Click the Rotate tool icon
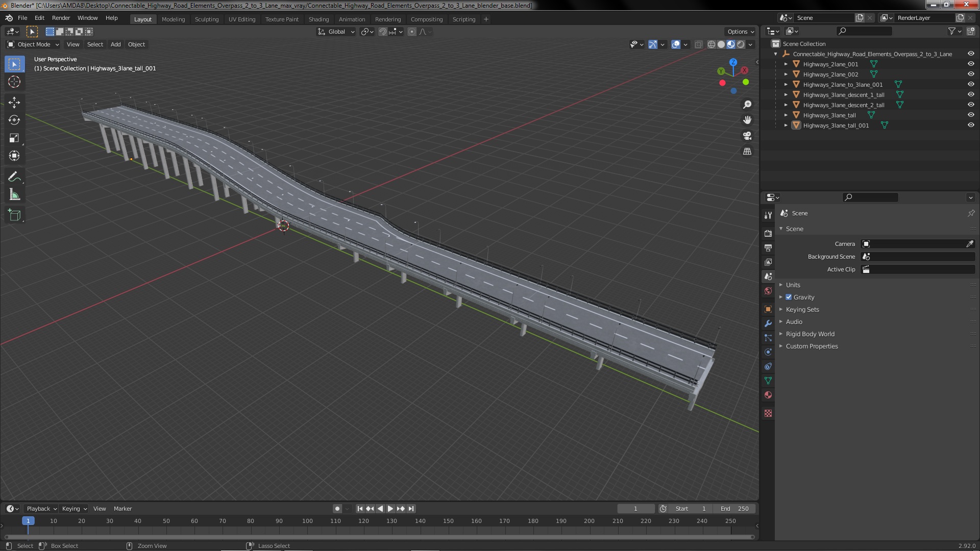 pos(15,120)
